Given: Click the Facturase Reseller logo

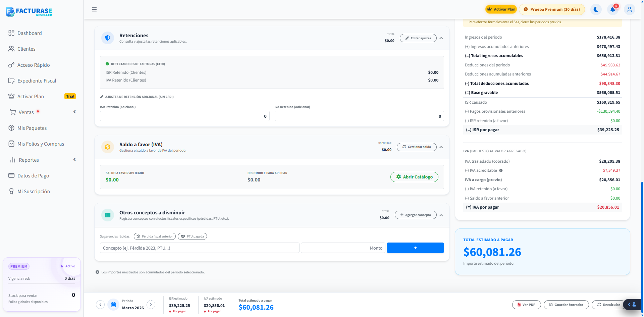Looking at the screenshot, I should [x=29, y=12].
